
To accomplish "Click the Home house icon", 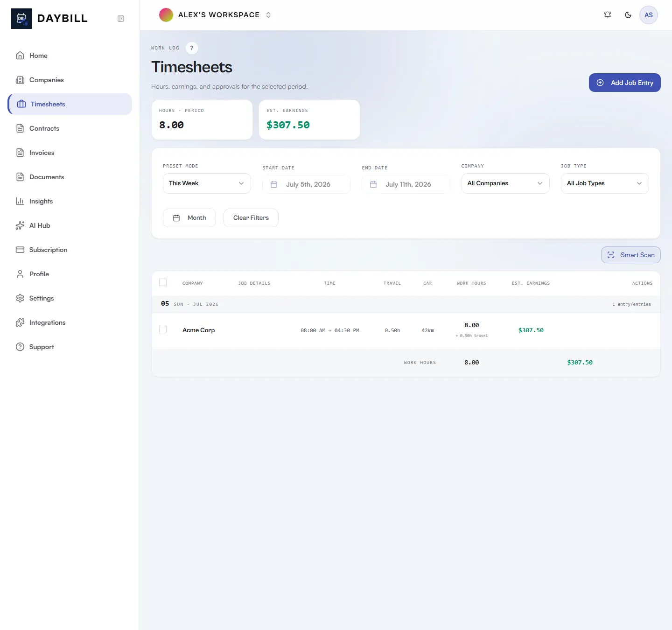I will (20, 56).
